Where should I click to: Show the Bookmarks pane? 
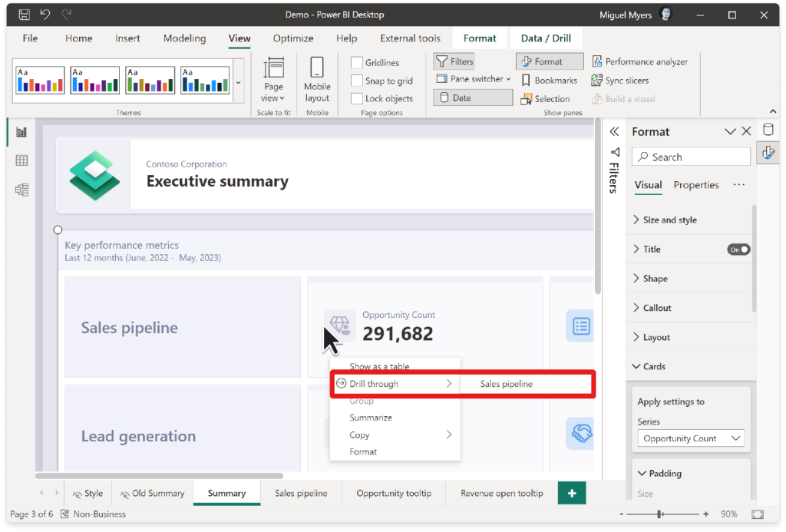(549, 81)
